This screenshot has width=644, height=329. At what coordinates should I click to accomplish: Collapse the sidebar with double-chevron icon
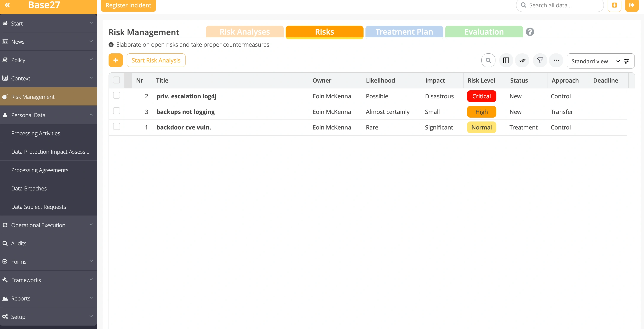pos(8,5)
